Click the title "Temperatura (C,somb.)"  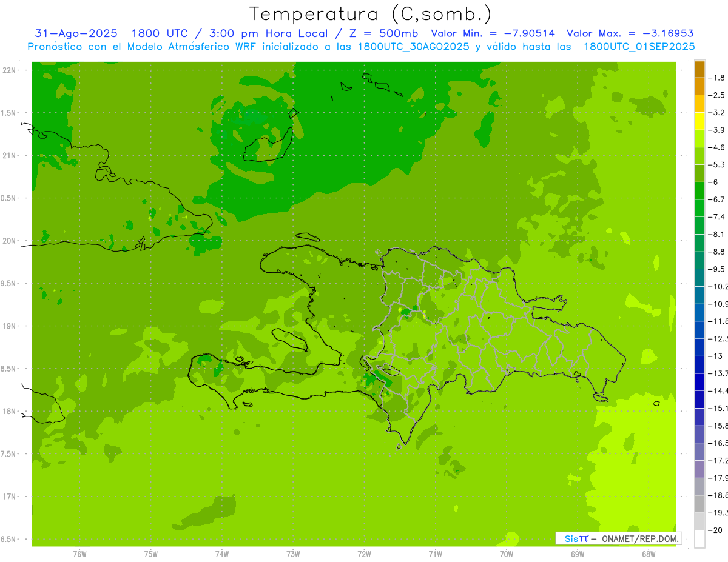click(371, 14)
